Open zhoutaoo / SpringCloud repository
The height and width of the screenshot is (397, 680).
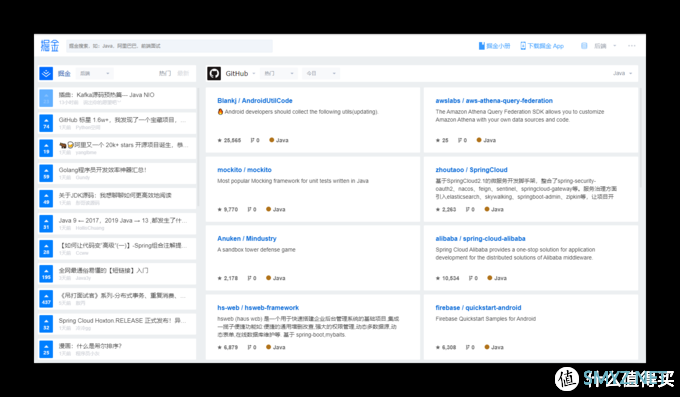point(471,170)
